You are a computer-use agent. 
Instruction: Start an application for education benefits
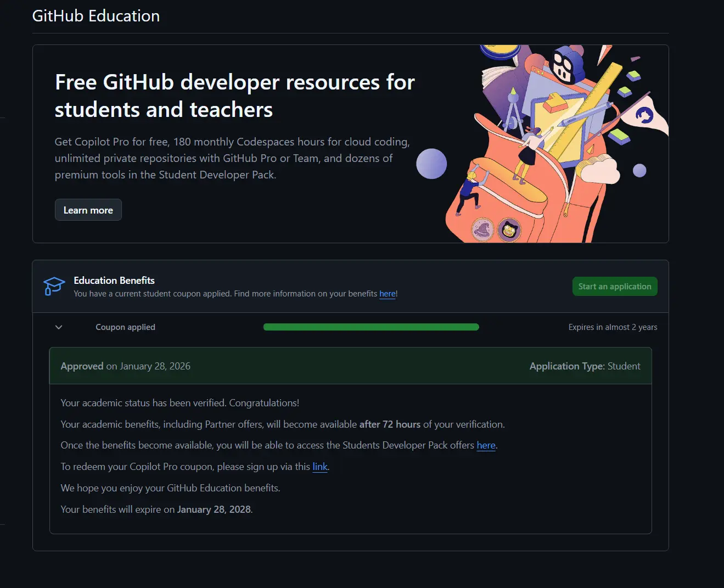click(x=615, y=286)
